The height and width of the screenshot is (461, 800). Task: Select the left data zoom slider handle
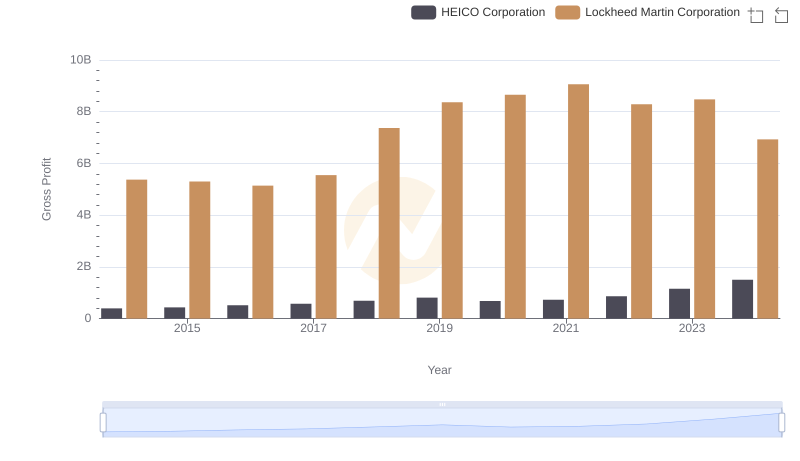point(103,423)
